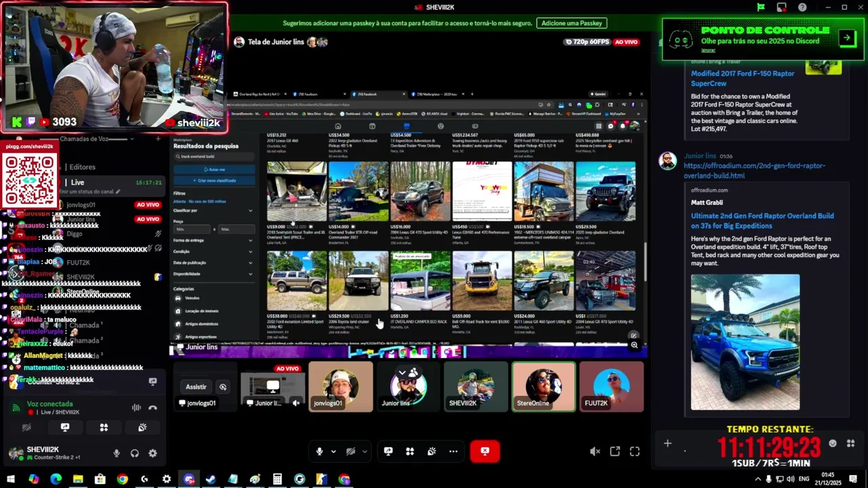Open Windows Start menu
868x488 pixels.
[11, 479]
